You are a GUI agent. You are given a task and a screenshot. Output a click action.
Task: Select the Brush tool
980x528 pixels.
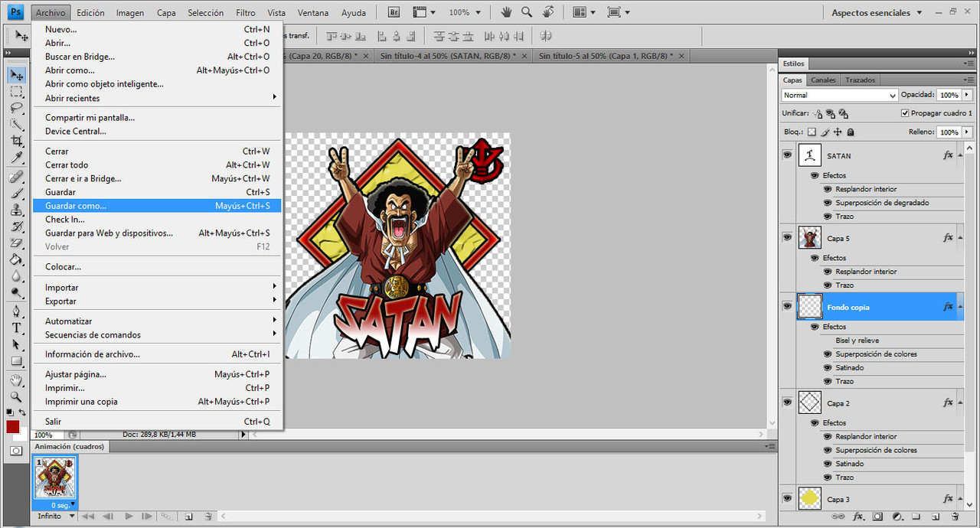point(16,193)
